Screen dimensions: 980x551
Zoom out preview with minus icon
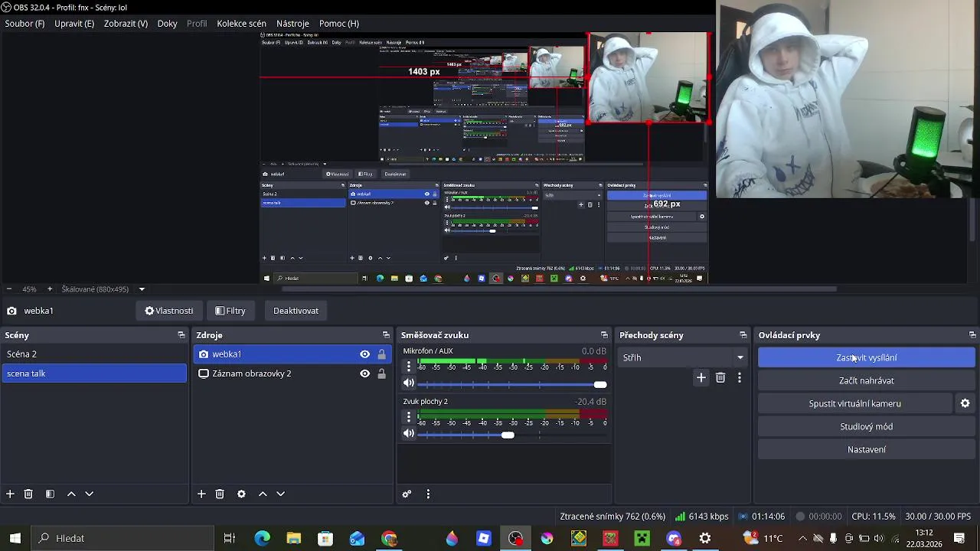click(8, 289)
